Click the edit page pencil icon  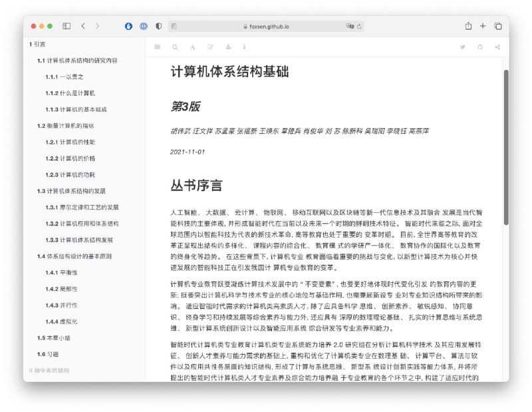click(x=211, y=47)
